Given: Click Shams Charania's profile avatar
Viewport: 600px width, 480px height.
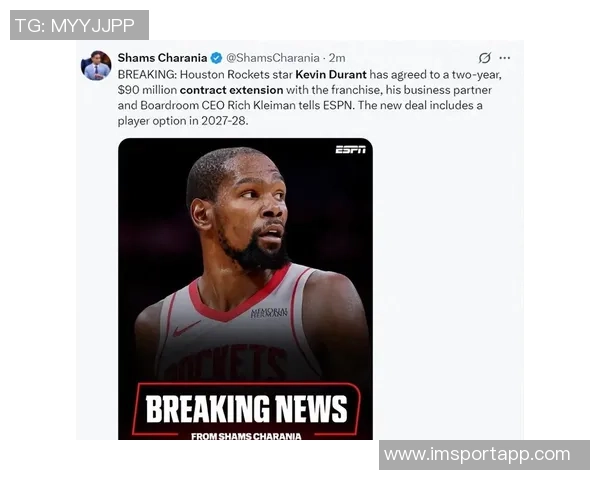Looking at the screenshot, I should [96, 65].
